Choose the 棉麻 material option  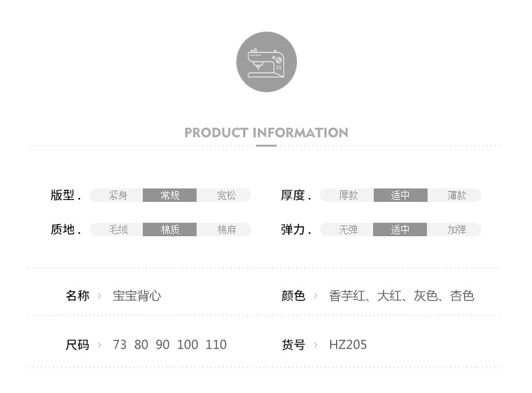pos(226,229)
